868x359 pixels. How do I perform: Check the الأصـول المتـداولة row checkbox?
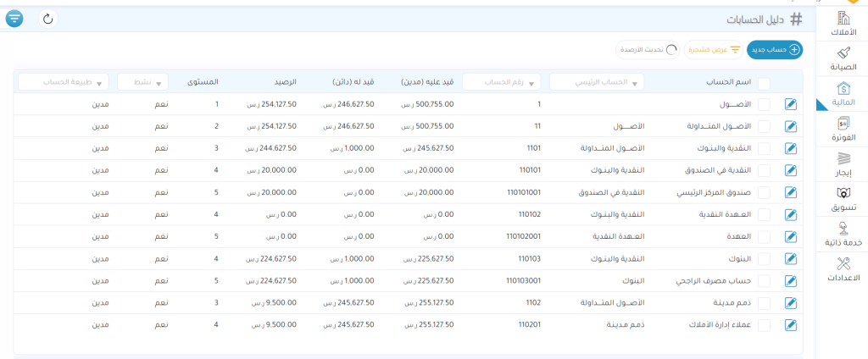[x=764, y=126]
